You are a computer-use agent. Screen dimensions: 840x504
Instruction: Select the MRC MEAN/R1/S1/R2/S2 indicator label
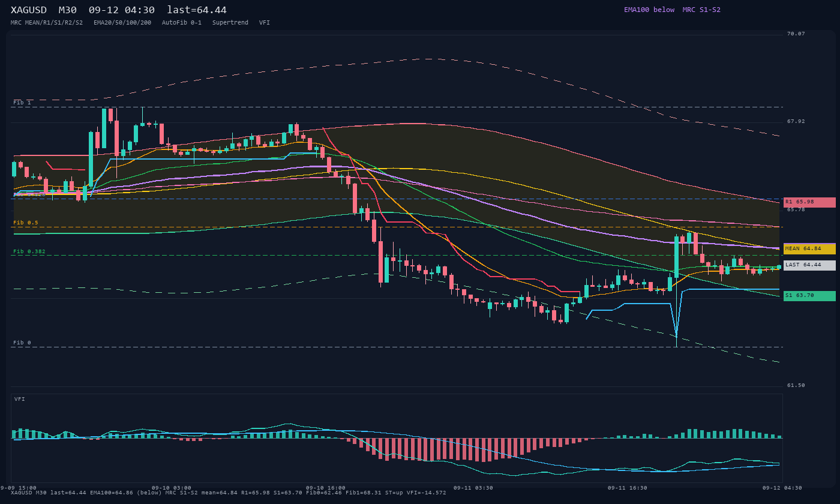(47, 23)
